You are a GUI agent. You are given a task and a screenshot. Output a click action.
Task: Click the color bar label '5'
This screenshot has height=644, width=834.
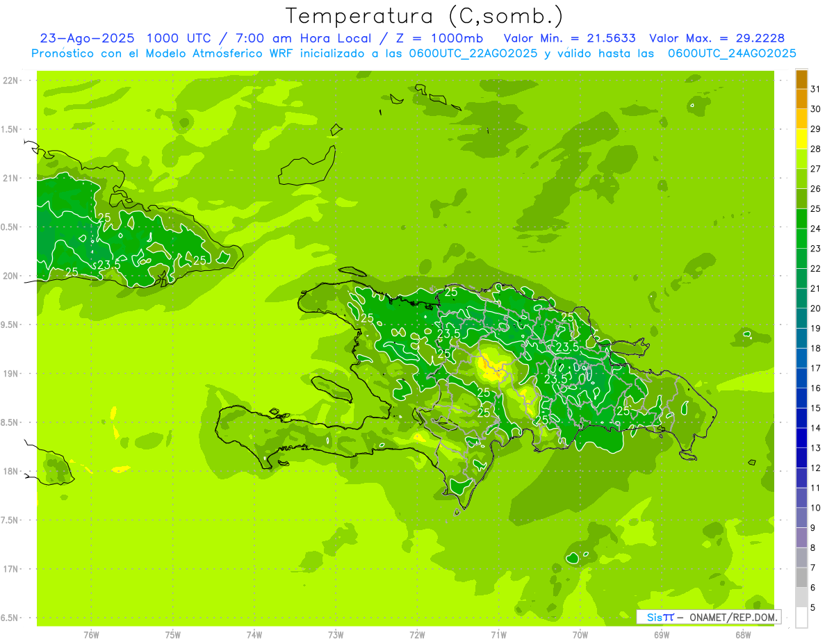[812, 608]
